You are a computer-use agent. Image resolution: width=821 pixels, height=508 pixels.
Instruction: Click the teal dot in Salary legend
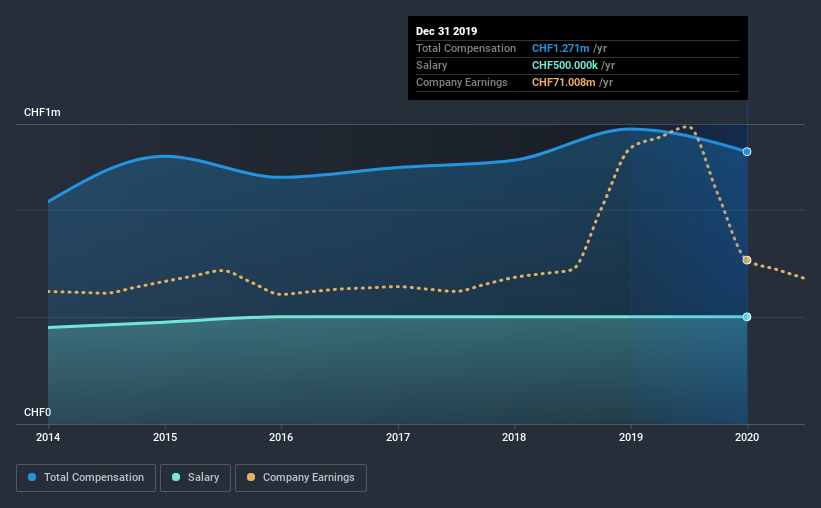click(x=176, y=477)
